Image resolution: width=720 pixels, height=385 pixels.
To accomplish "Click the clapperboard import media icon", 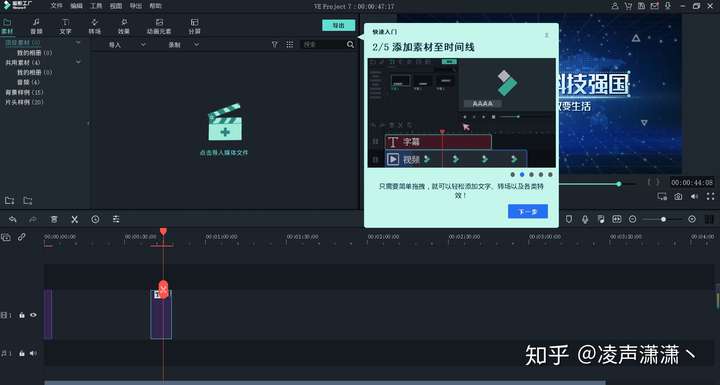I will pyautogui.click(x=225, y=122).
